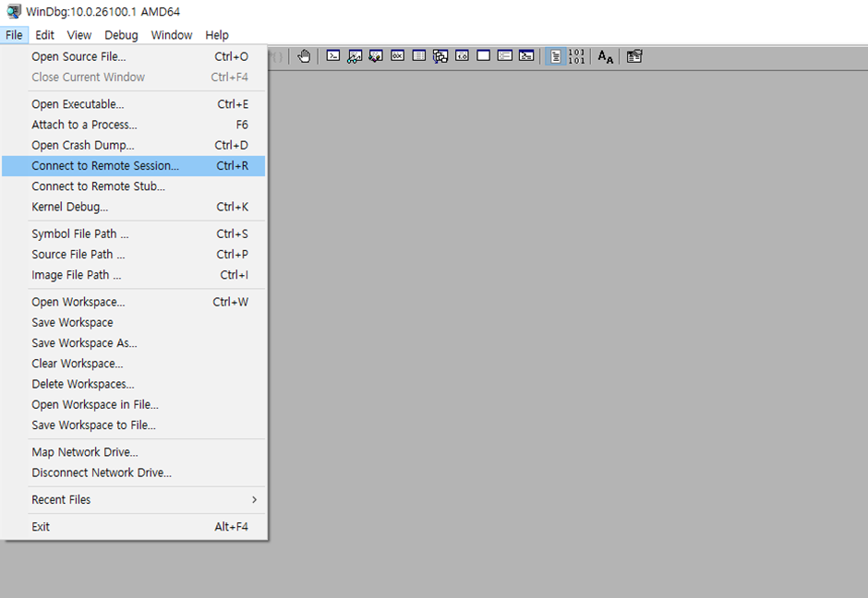868x598 pixels.
Task: Select Attach to a Process...
Action: tap(133, 125)
